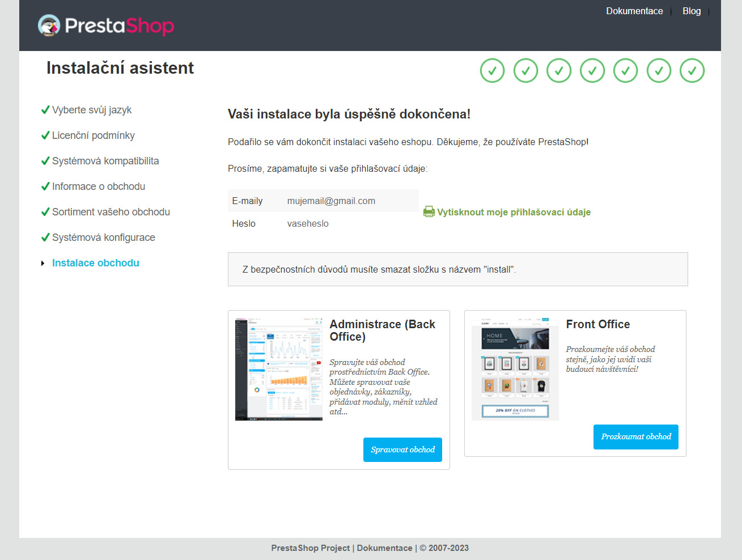742x560 pixels.
Task: Open 'Dokumentace' footer link
Action: [385, 548]
